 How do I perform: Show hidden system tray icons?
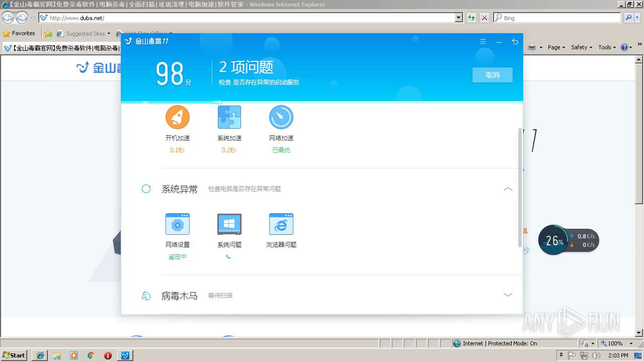click(x=561, y=355)
